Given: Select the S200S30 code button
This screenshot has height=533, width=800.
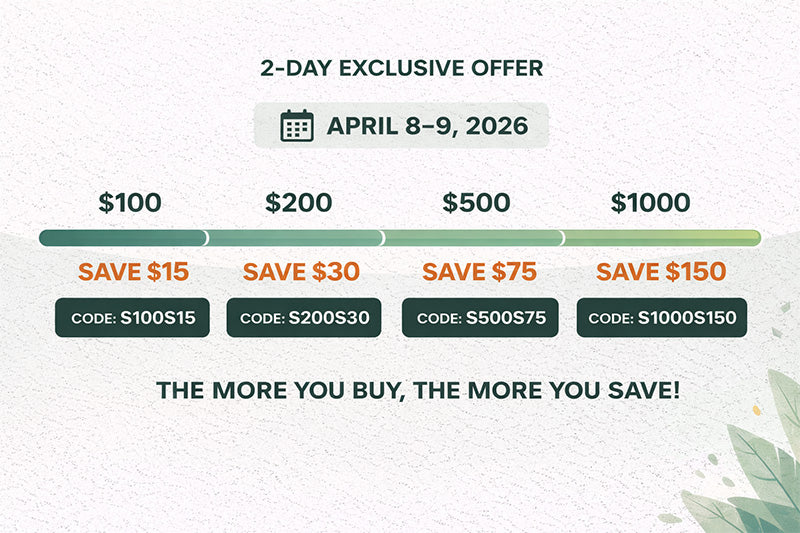Looking at the screenshot, I should tap(304, 318).
